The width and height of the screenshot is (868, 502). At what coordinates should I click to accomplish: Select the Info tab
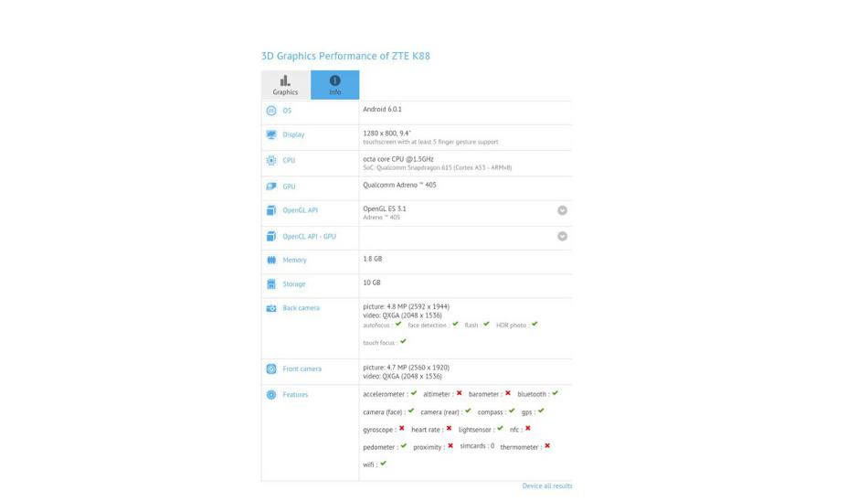click(x=335, y=85)
